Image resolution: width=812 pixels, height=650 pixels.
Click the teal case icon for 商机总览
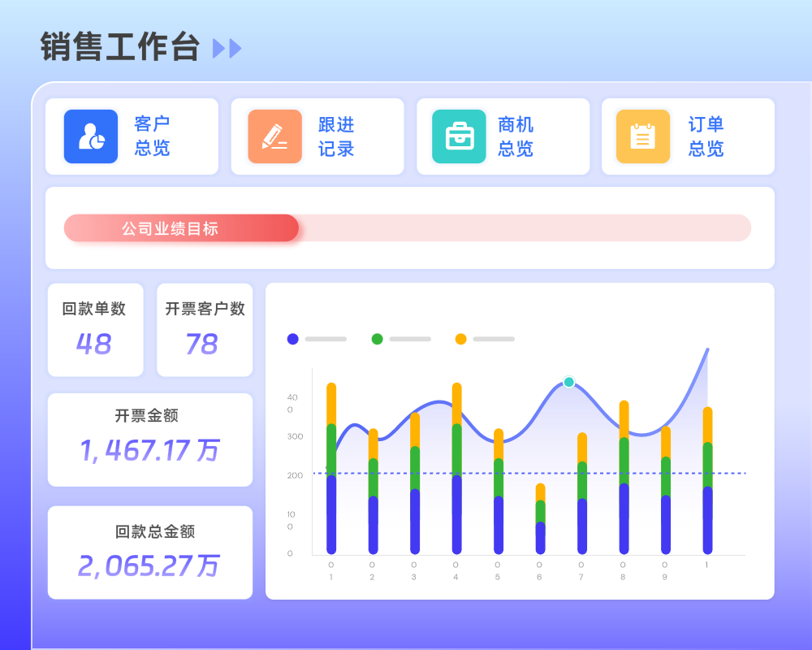tap(459, 136)
